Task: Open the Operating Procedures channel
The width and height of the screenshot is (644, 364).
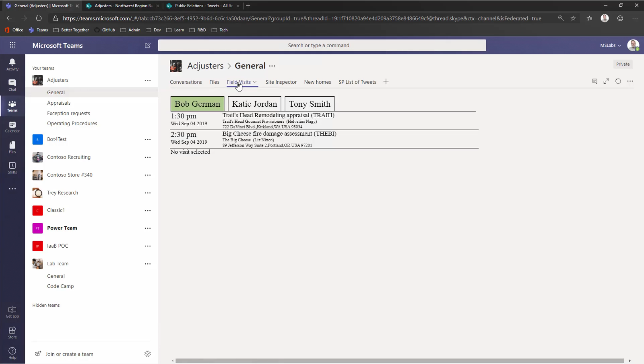Action: coord(72,124)
